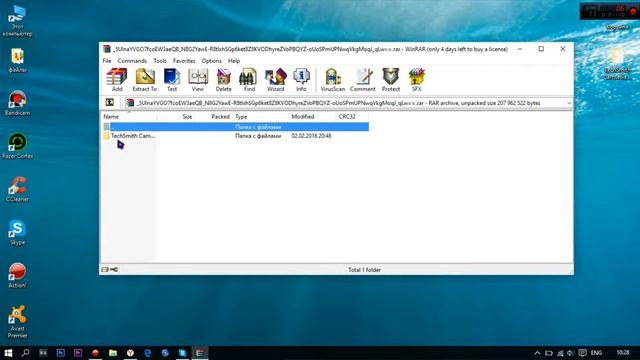Click the Add toolbar icon in WinRAR
The height and width of the screenshot is (360, 640).
click(117, 80)
